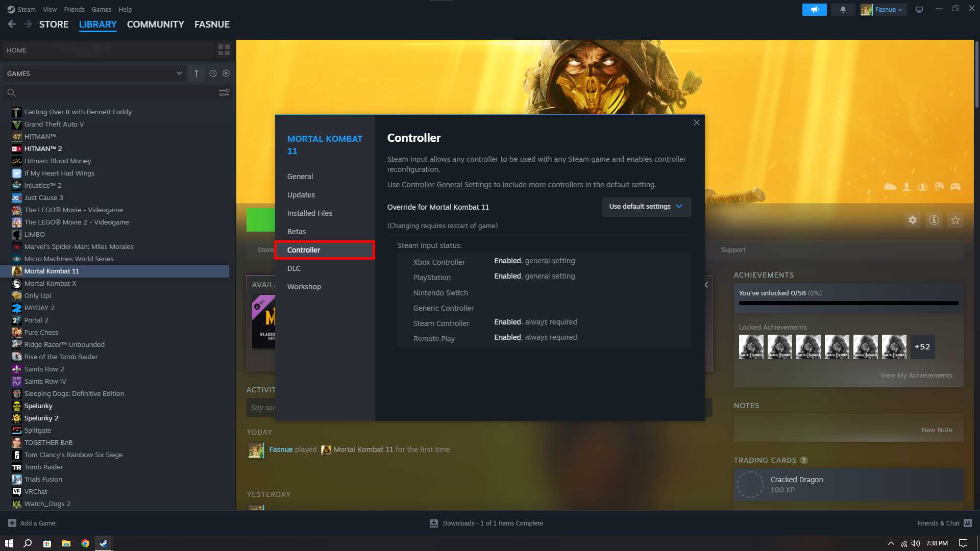
Task: Open Steam from the Windows taskbar
Action: point(104,543)
